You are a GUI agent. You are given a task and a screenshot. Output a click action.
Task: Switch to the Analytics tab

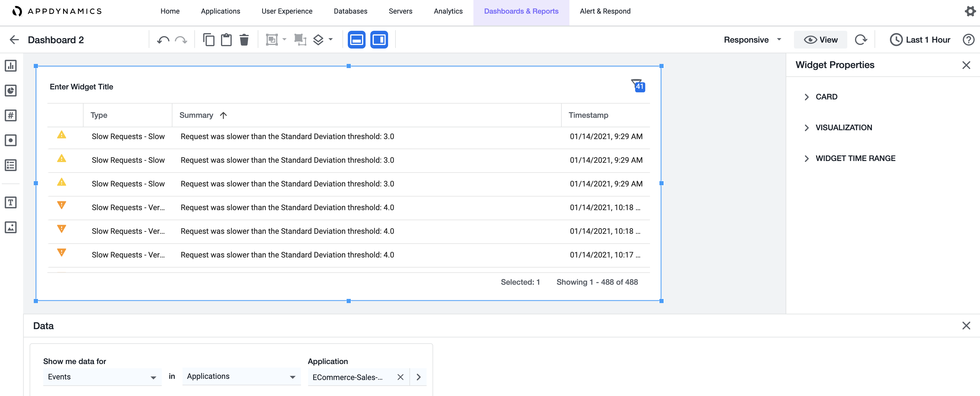pyautogui.click(x=448, y=12)
